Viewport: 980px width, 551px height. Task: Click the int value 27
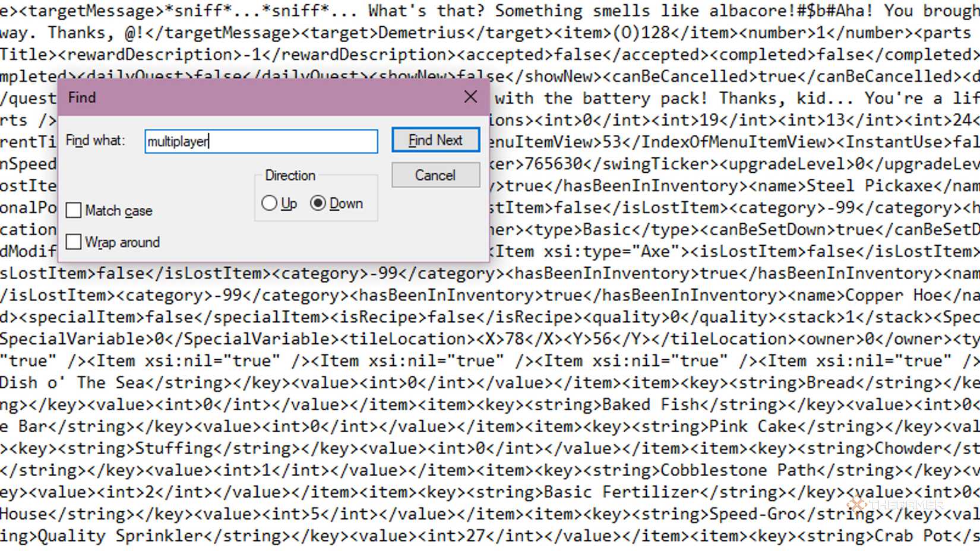pyautogui.click(x=476, y=536)
